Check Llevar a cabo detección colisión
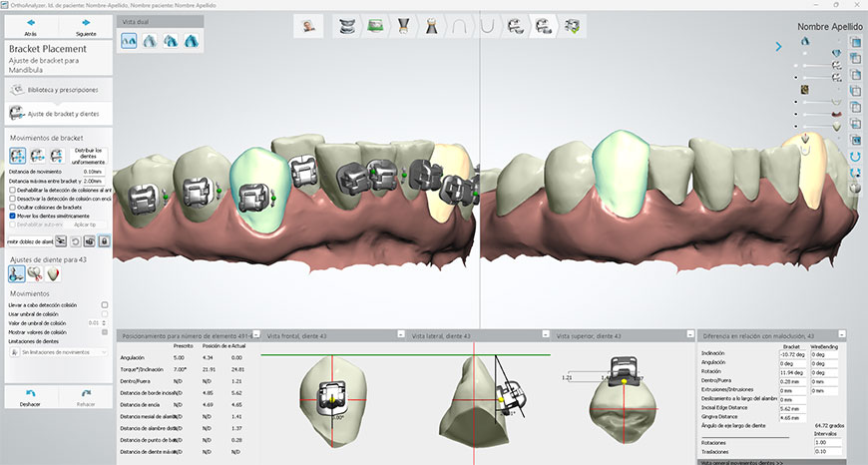Image resolution: width=868 pixels, height=465 pixels. click(105, 305)
